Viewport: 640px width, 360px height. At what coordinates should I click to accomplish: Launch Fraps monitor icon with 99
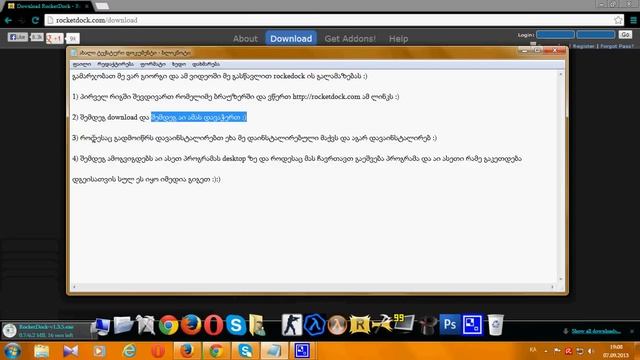404,324
